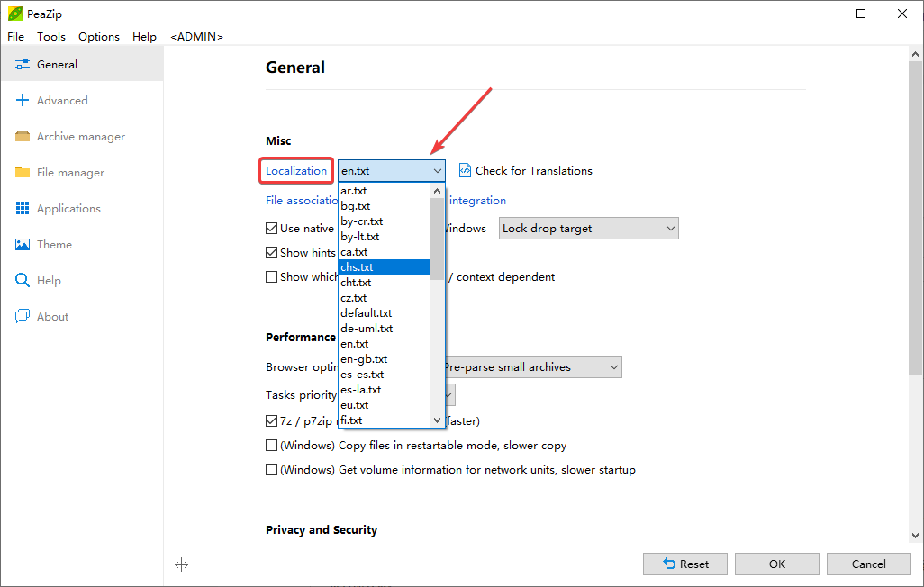Click the Localization link
This screenshot has height=587, width=924.
(x=296, y=170)
